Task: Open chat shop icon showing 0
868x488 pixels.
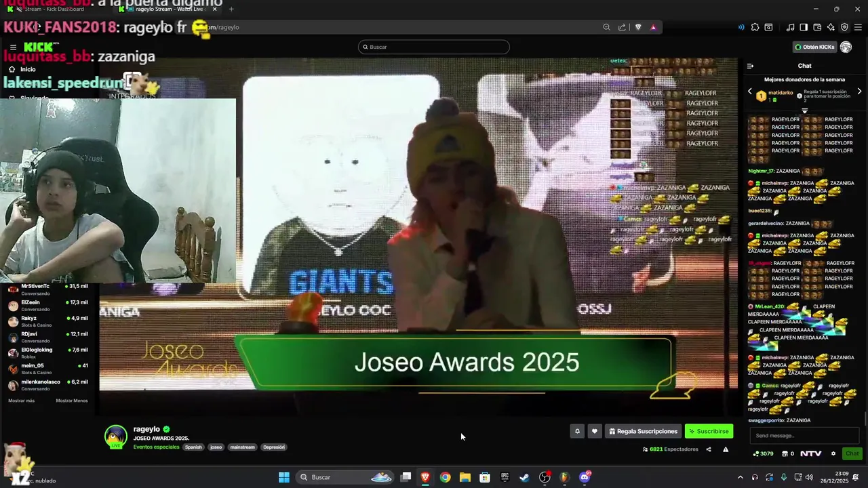Action: pos(788,453)
